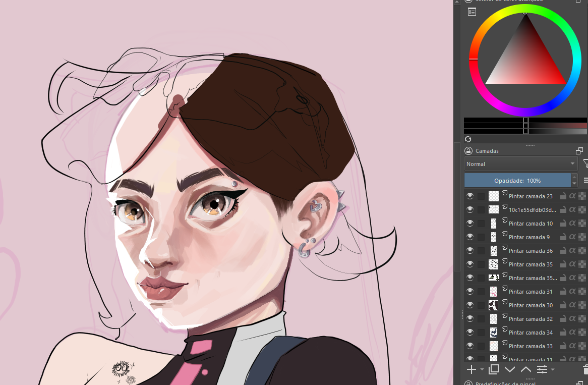Viewport: 588px width, 385px height.
Task: Move layer up with the up chevron
Action: click(526, 370)
